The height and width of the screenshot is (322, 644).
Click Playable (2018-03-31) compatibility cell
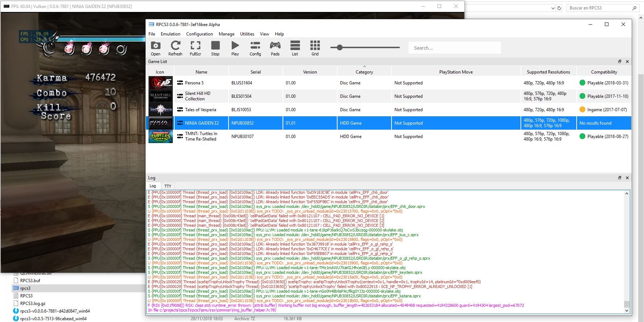point(604,83)
